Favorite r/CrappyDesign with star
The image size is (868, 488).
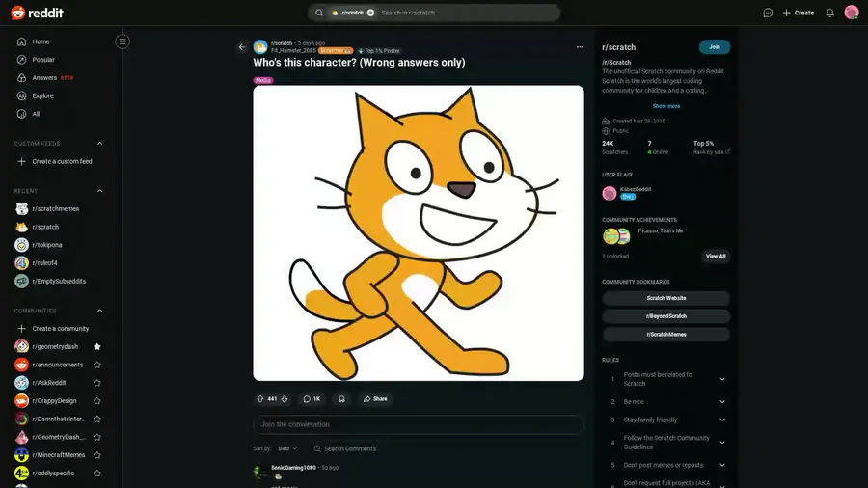pos(97,401)
